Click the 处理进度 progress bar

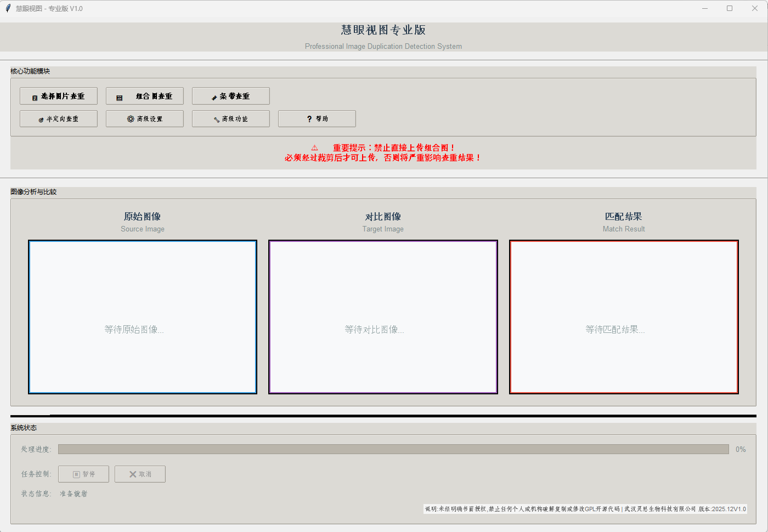(393, 449)
